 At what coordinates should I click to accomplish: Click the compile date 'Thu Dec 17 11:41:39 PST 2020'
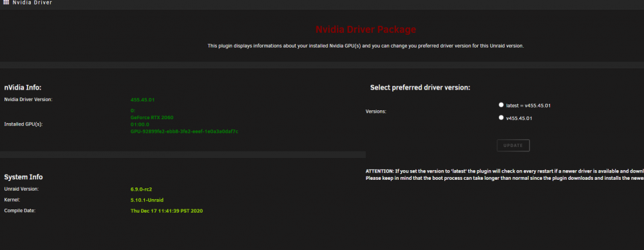click(x=167, y=211)
